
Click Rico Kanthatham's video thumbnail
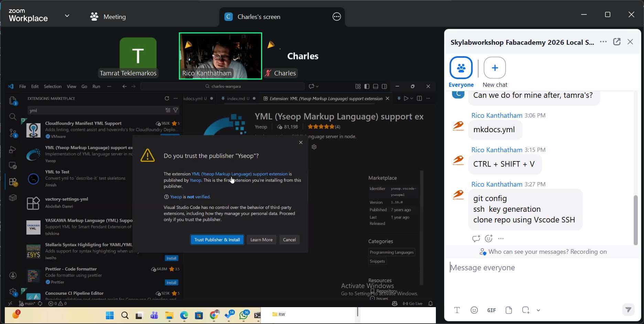(x=221, y=56)
